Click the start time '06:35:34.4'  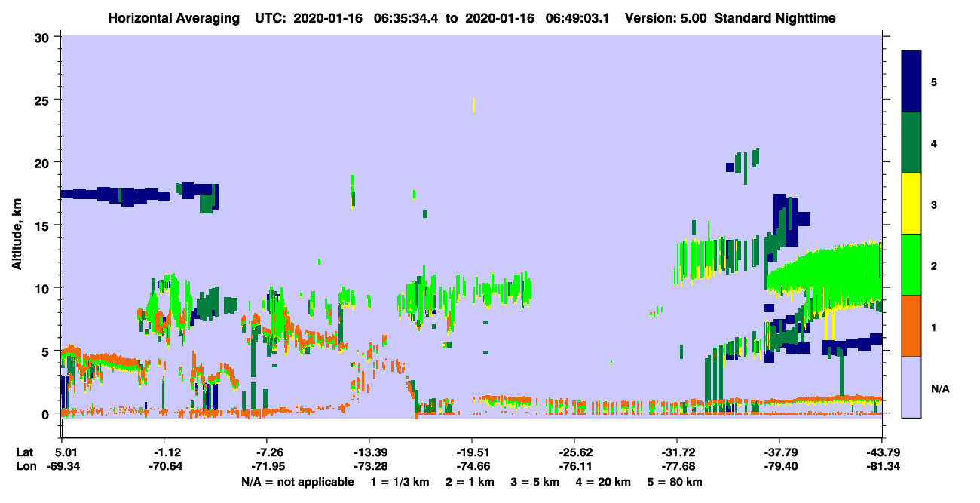click(407, 18)
